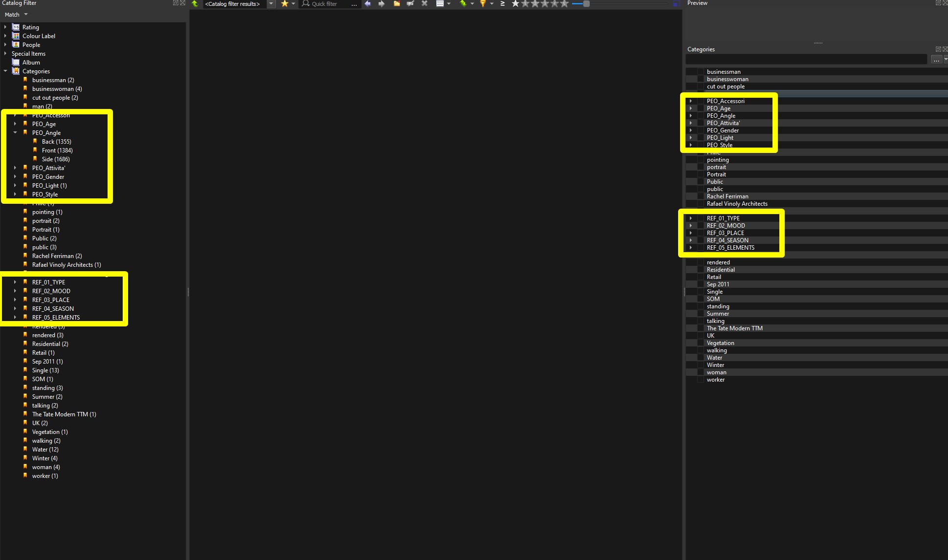Expand REF_01_TYPE in Catalog Filter
This screenshot has height=560, width=948.
point(15,282)
